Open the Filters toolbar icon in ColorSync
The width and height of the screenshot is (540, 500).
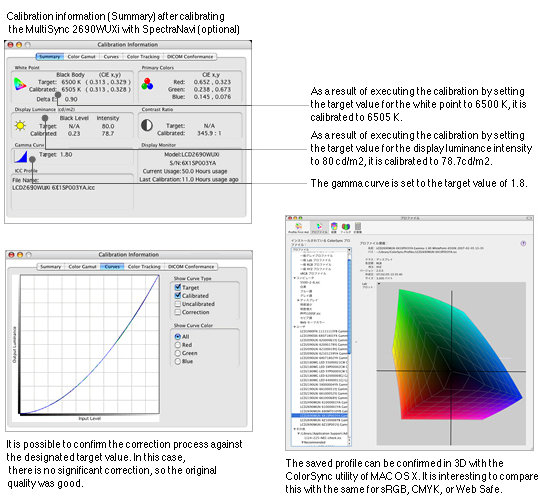[345, 227]
